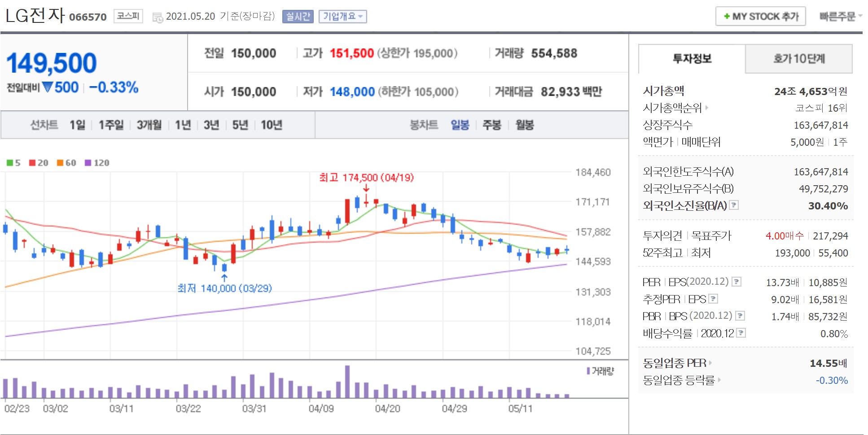Click the 코스피 16위 ranking value
868x435 pixels.
tap(821, 108)
